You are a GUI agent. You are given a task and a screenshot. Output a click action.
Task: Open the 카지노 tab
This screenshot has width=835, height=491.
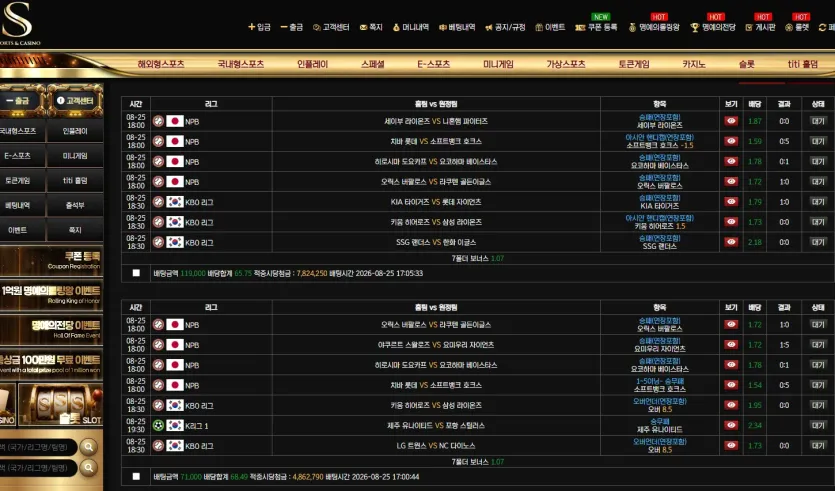coord(694,64)
